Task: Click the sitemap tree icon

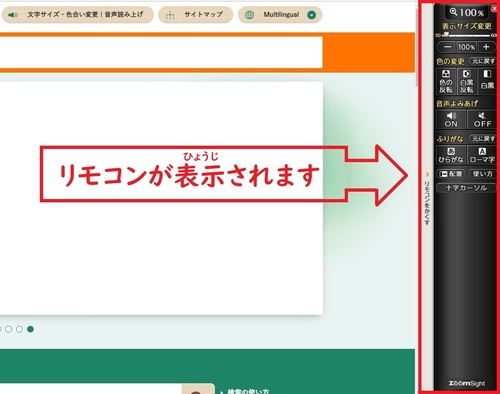Action: 170,15
